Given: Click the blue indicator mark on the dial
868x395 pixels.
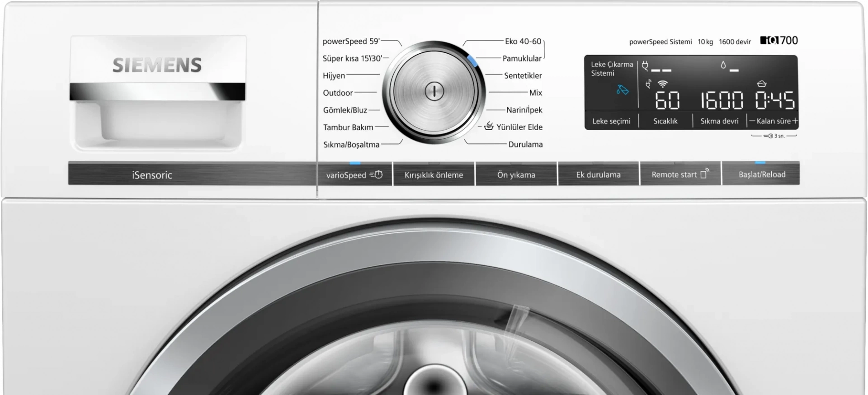Looking at the screenshot, I should [472, 61].
